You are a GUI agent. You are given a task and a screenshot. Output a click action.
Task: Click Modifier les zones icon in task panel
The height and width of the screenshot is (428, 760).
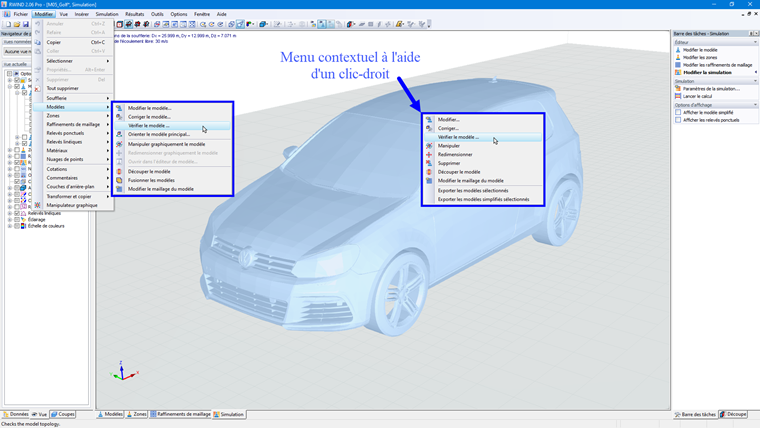tap(678, 57)
